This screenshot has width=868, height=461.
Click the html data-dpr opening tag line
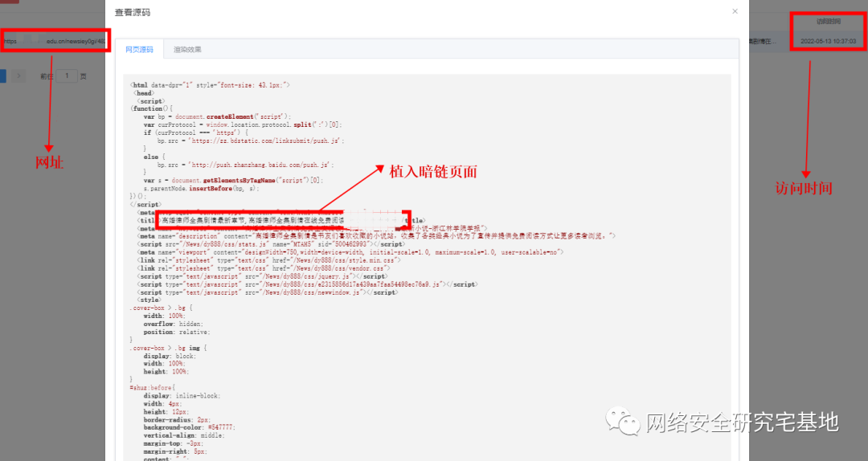pos(211,84)
